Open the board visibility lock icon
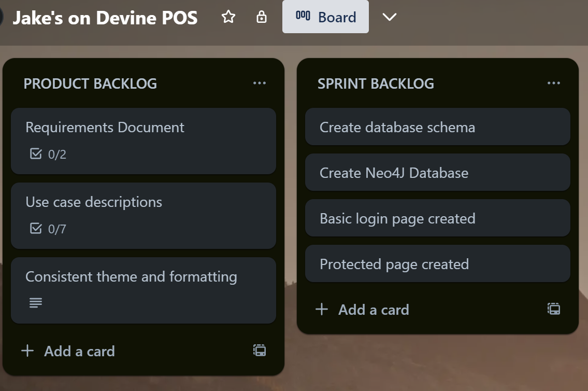The image size is (588, 391). [261, 17]
